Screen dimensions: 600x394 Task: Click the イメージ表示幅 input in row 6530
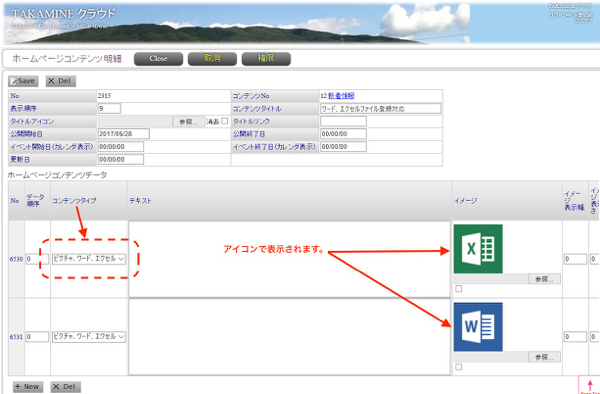575,259
